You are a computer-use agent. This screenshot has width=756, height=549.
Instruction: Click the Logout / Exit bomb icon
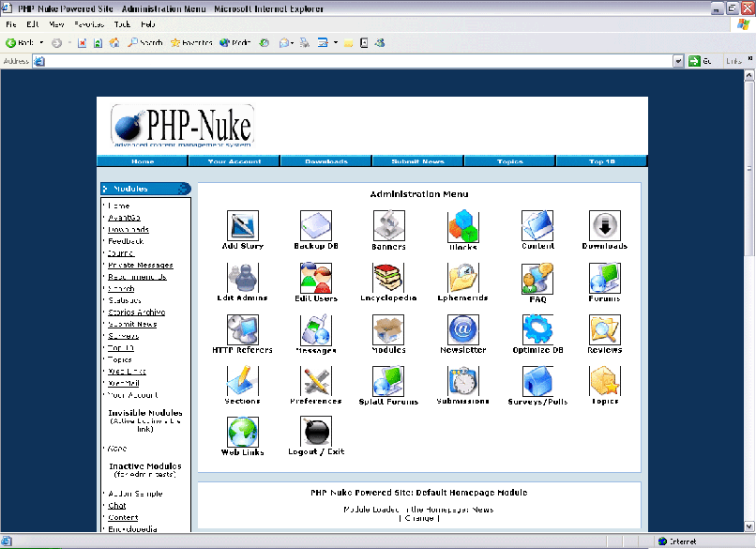click(315, 431)
